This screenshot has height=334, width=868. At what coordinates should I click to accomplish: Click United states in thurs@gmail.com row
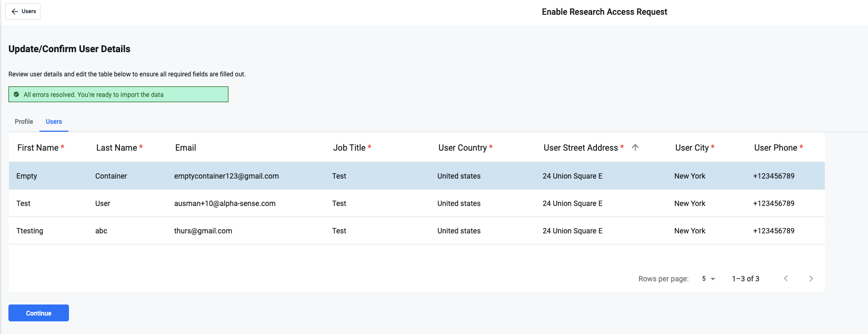(x=459, y=231)
